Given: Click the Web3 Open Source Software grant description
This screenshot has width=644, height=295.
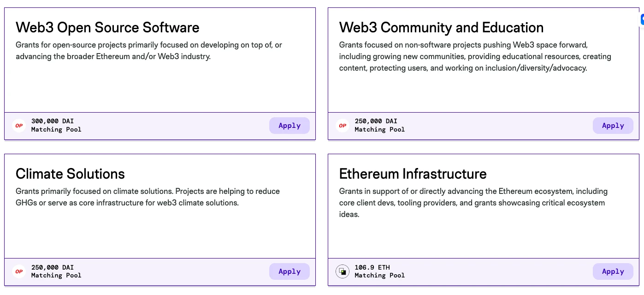Looking at the screenshot, I should (148, 51).
